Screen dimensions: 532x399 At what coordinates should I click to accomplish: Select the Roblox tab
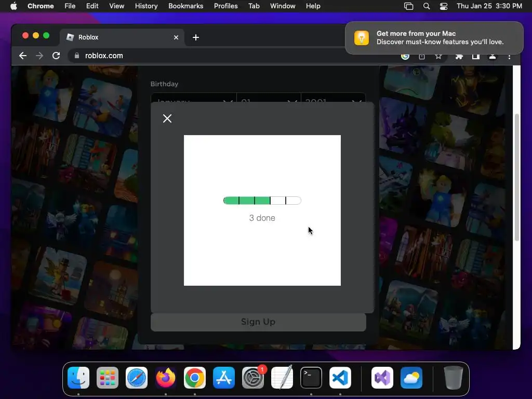click(122, 37)
